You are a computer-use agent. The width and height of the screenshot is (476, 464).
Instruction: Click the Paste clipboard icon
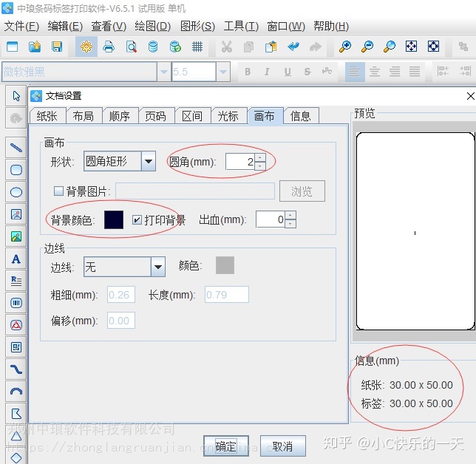click(271, 47)
